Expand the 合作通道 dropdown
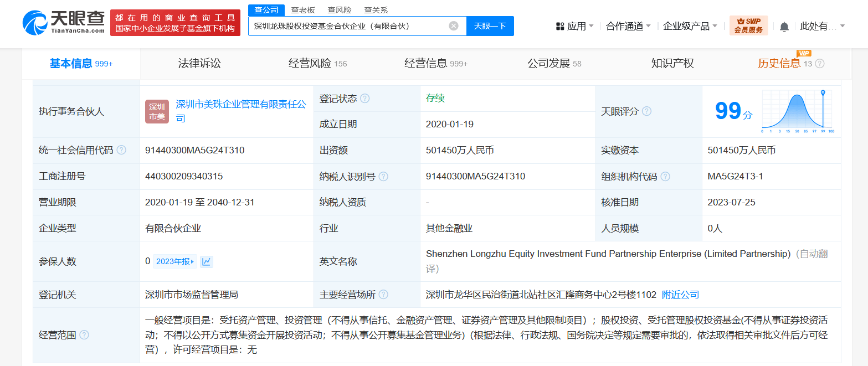 (628, 26)
